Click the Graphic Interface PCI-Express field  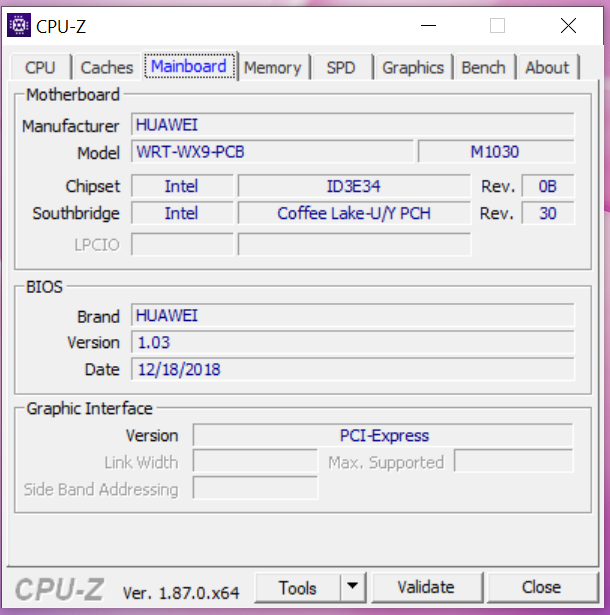point(383,435)
